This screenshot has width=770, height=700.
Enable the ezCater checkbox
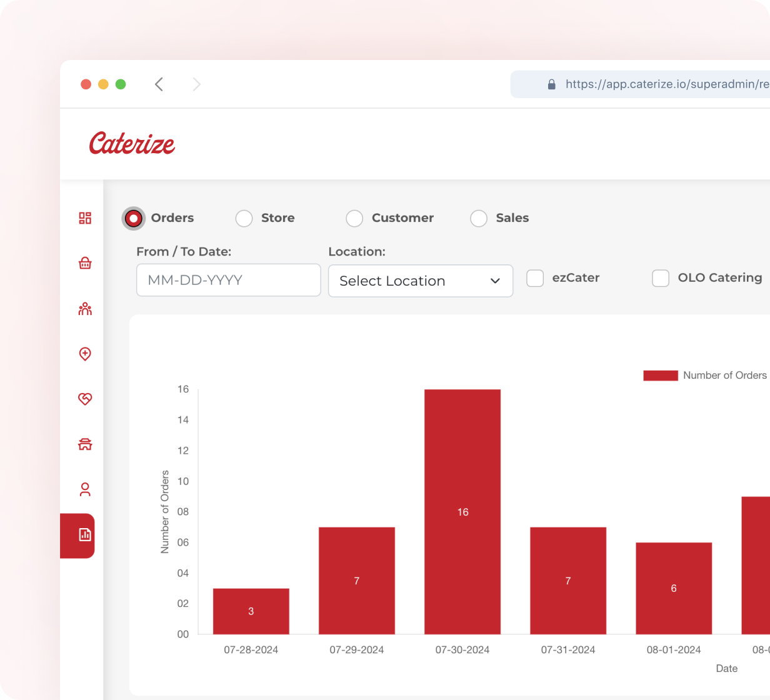click(x=535, y=278)
